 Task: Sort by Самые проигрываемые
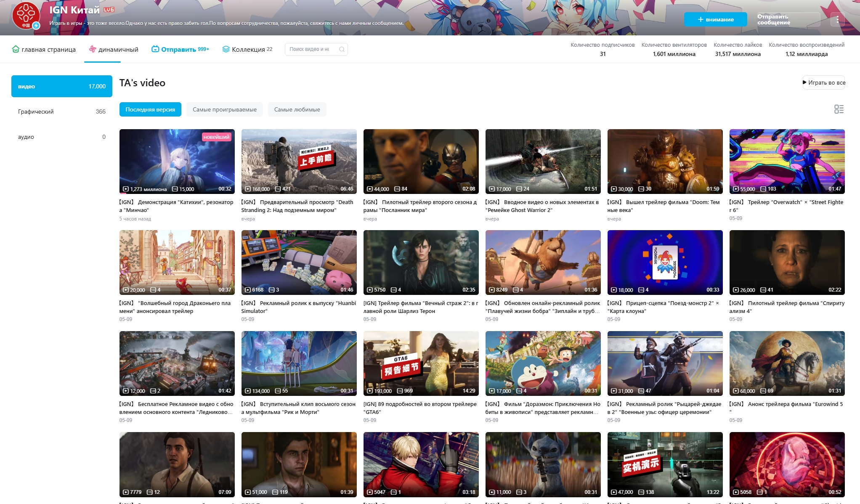pyautogui.click(x=225, y=109)
